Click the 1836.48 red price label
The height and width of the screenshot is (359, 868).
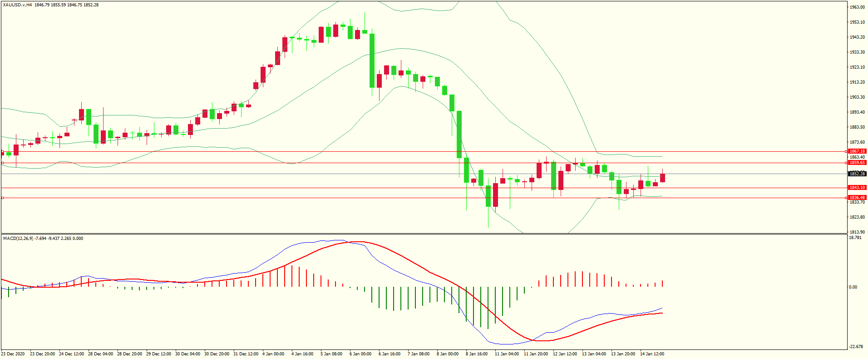[x=857, y=198]
